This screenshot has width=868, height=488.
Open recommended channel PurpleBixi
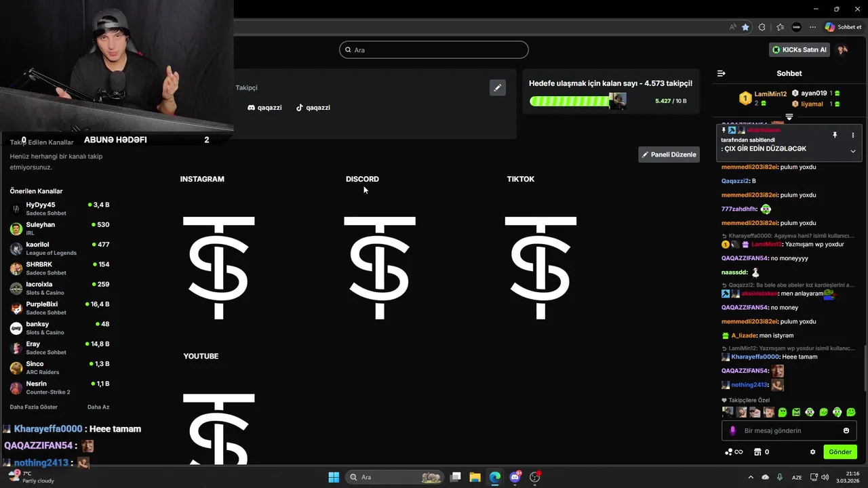coord(60,308)
